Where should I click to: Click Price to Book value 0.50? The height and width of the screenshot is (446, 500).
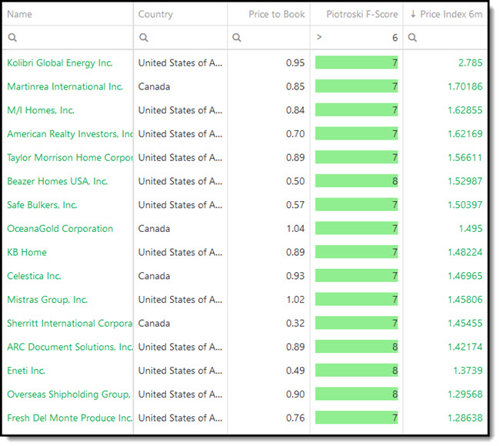[x=295, y=181]
